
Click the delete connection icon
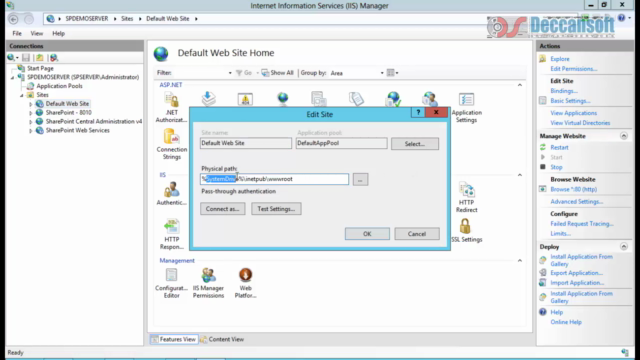point(54,58)
